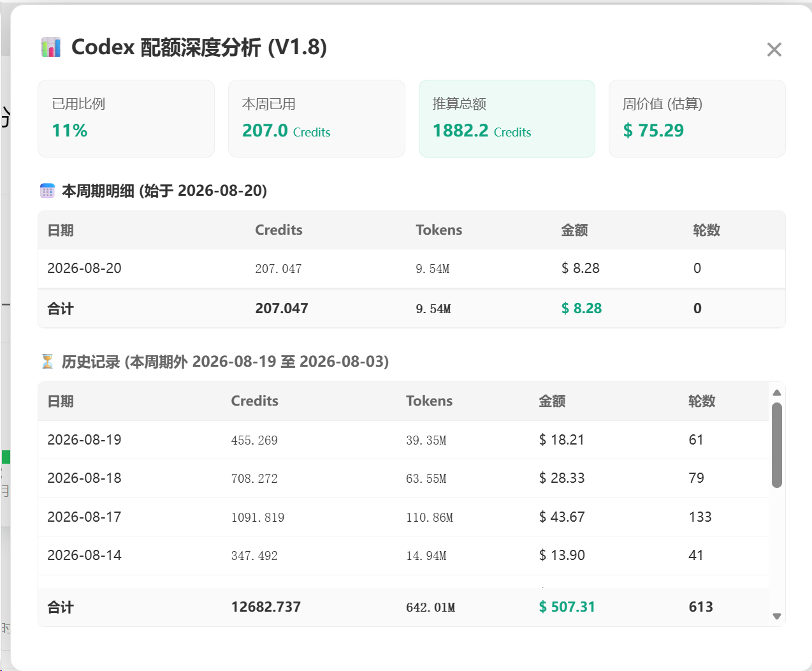This screenshot has width=812, height=671.
Task: Click the date cell 2026-08-20
Action: point(84,269)
